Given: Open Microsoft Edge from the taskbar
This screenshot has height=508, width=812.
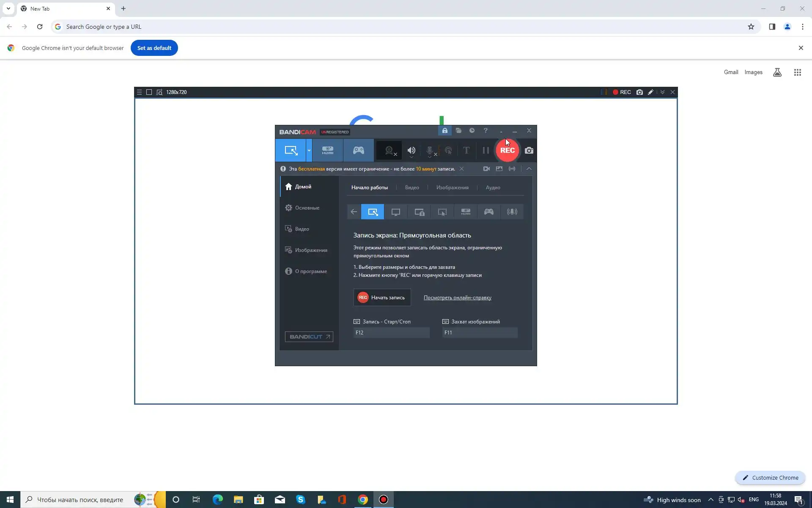Looking at the screenshot, I should (x=217, y=500).
